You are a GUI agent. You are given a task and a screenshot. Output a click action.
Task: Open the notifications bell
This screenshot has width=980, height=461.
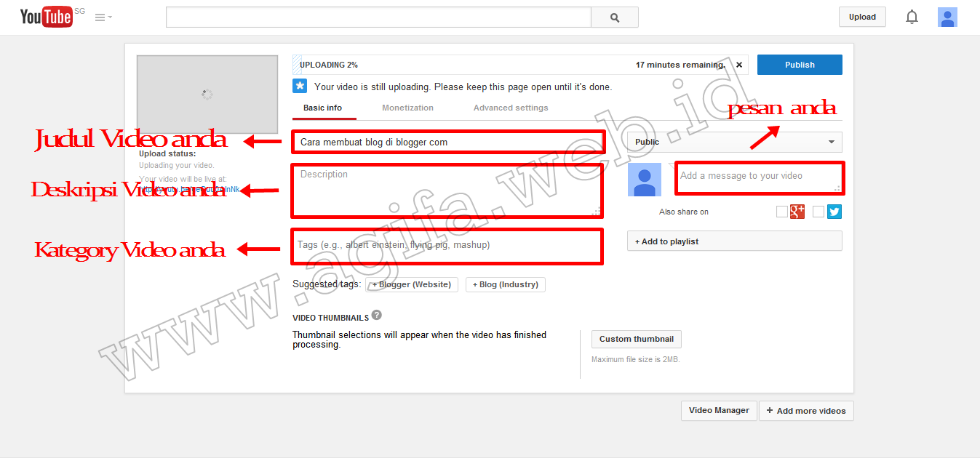coord(912,16)
